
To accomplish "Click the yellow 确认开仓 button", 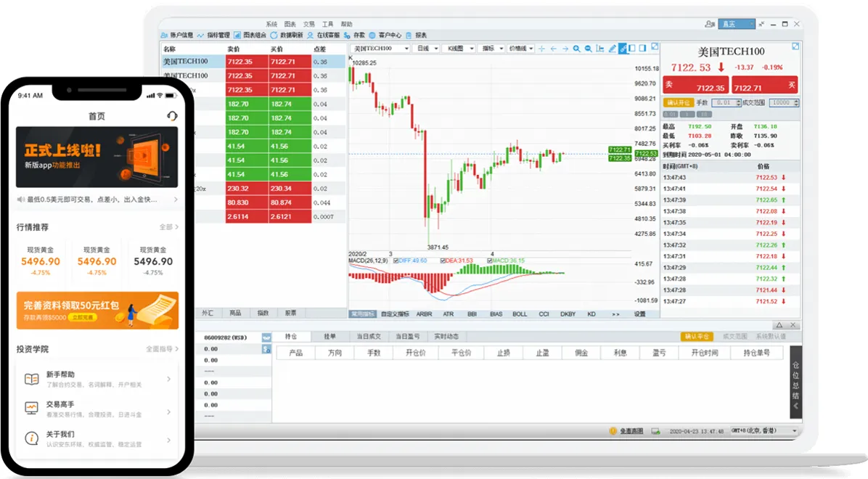I will pos(679,103).
